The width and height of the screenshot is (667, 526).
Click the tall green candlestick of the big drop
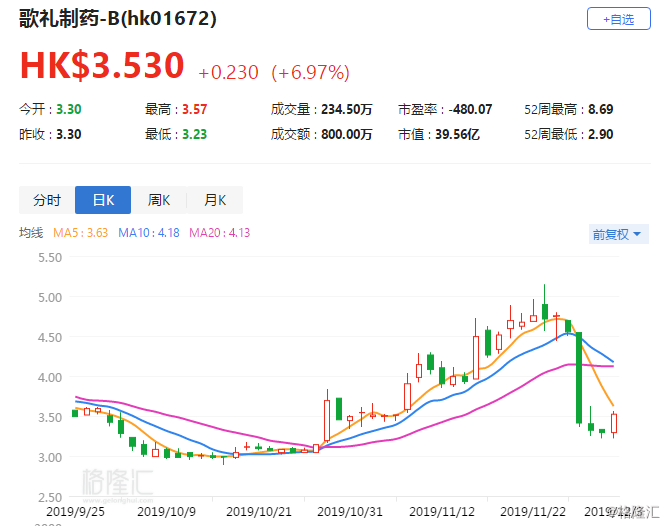pyautogui.click(x=579, y=378)
